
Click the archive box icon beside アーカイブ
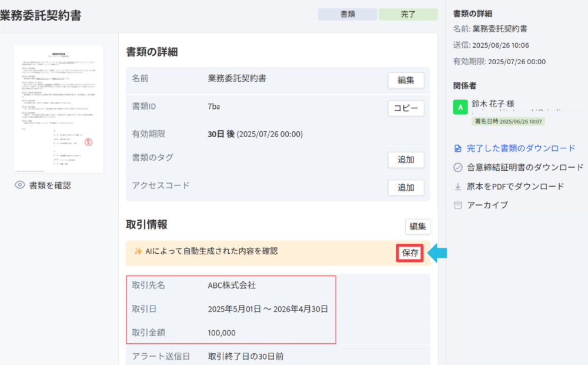[x=458, y=205]
